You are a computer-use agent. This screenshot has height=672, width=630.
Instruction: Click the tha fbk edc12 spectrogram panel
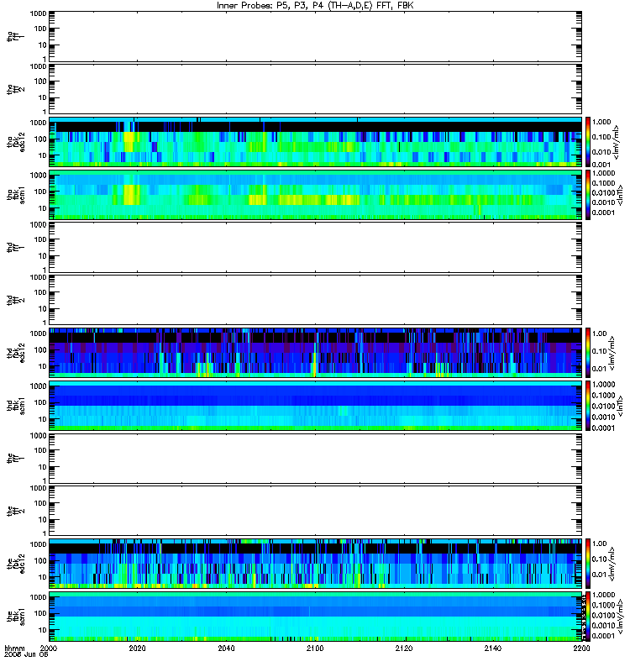coord(315,142)
